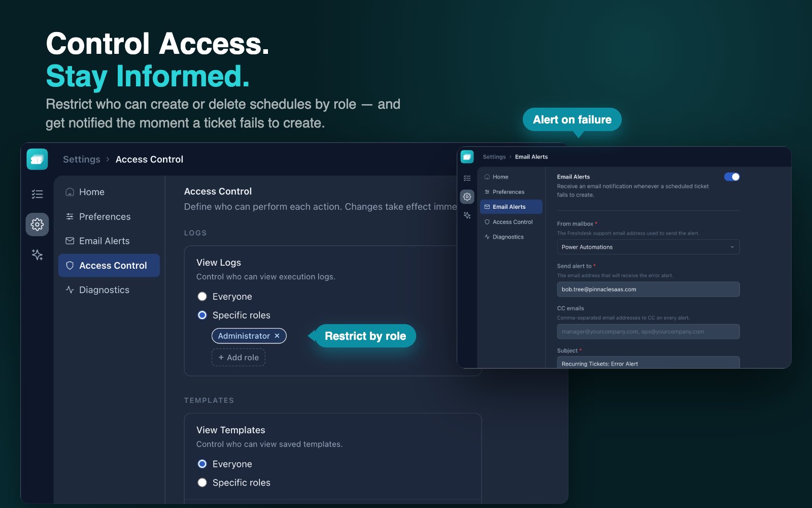Select settings gear icon in Access Control rail
The height and width of the screenshot is (508, 812).
click(37, 225)
